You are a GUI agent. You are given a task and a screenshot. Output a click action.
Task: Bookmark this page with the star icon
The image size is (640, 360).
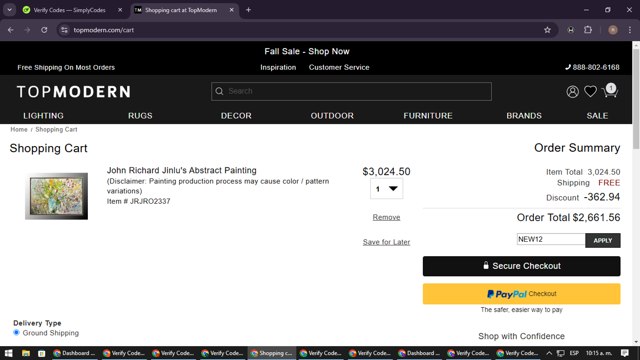[x=547, y=30]
